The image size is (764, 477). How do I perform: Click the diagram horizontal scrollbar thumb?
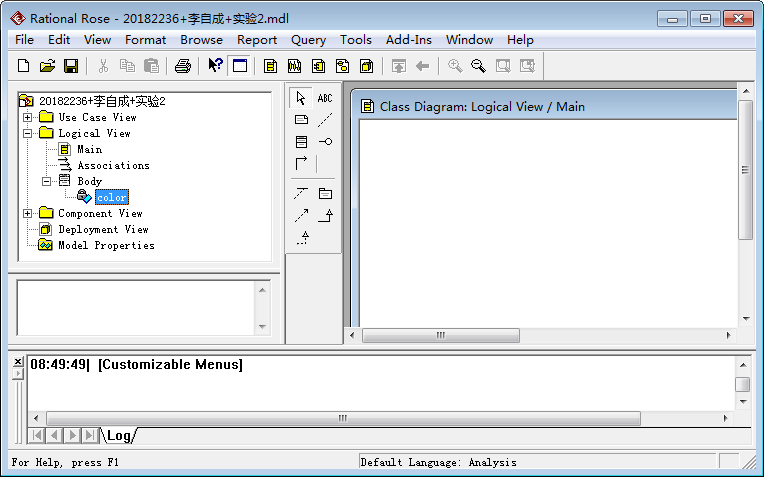pos(441,335)
